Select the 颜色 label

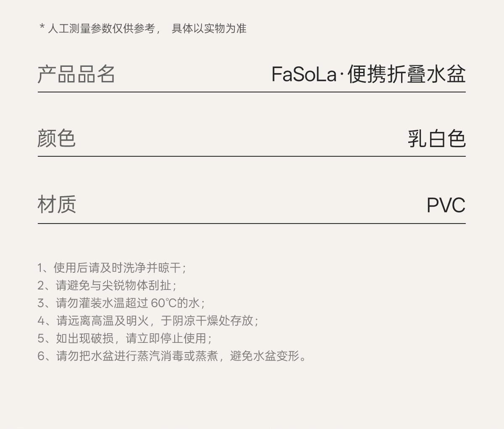57,138
